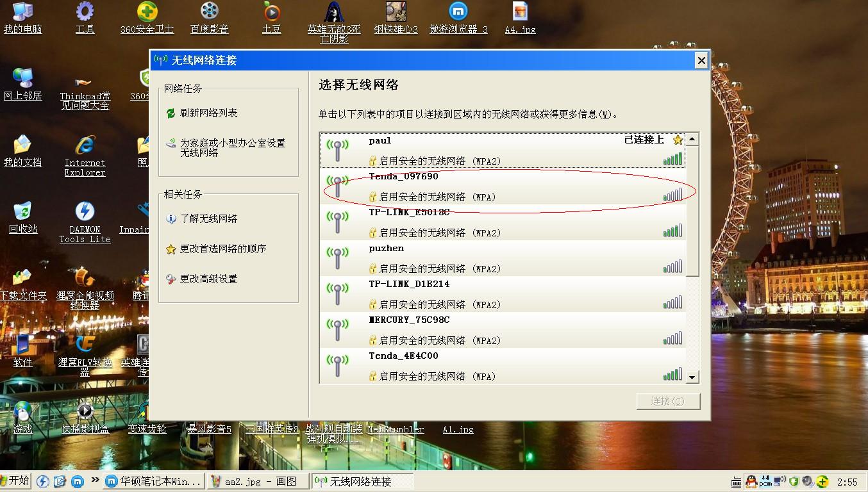This screenshot has width=868, height=492.
Task: Open 土豆 desktop icon
Action: (x=272, y=18)
